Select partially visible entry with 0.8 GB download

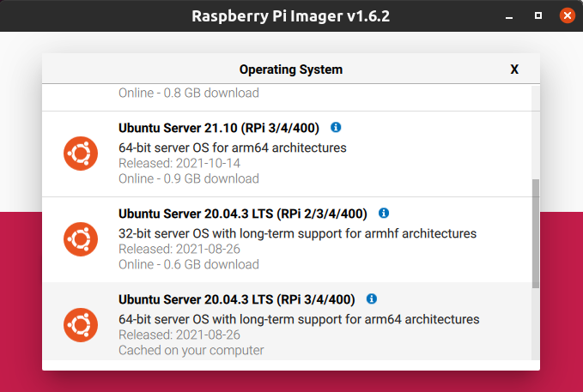[x=287, y=97]
